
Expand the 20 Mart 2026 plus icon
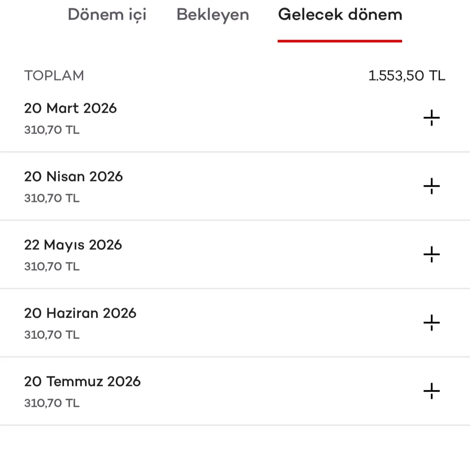tap(431, 118)
